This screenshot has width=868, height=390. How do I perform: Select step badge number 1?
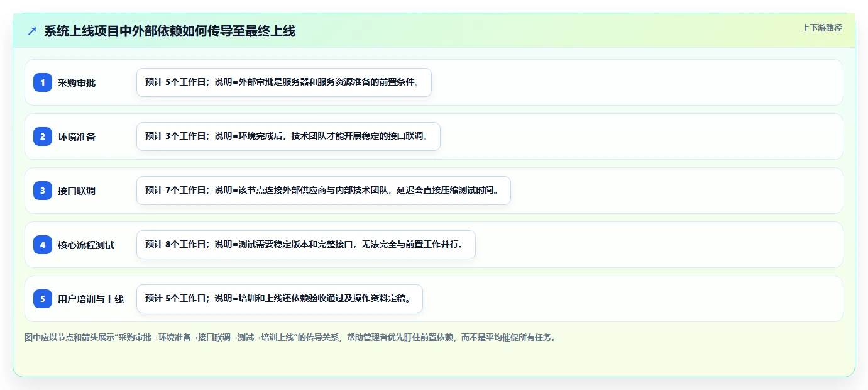click(x=43, y=82)
